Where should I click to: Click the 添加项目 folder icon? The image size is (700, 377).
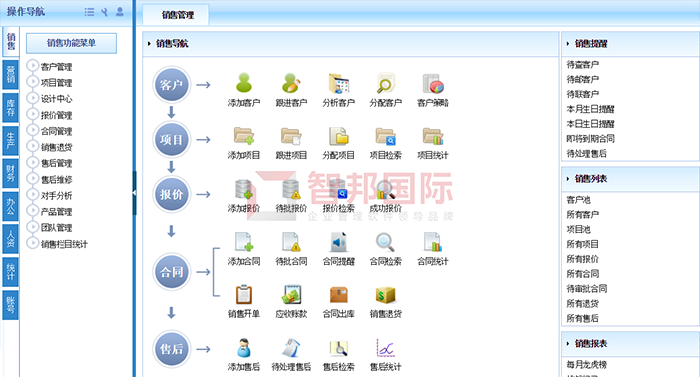(x=244, y=136)
